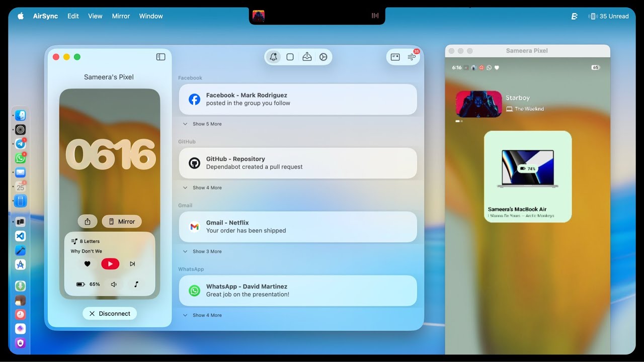Click the Gmail logo icon in notification
This screenshot has width=644, height=362.
[194, 227]
